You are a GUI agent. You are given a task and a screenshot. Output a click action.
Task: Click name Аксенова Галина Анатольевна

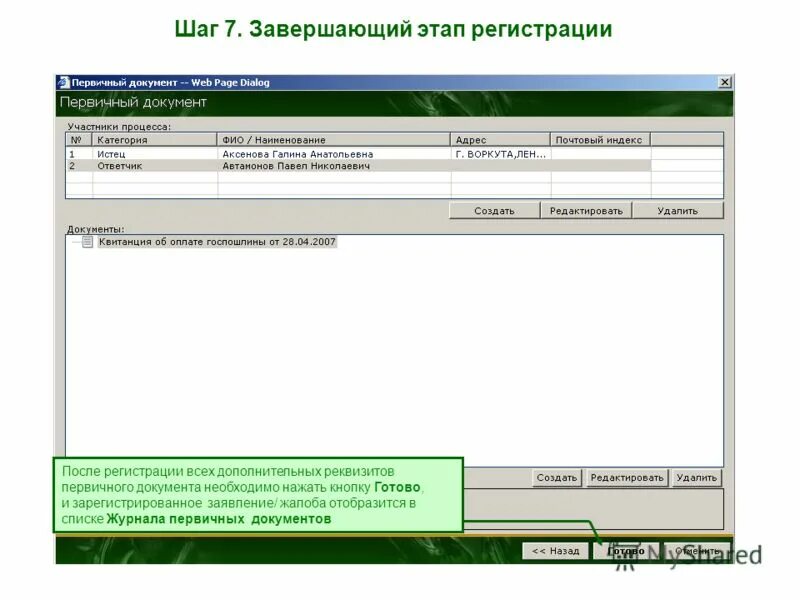pos(297,154)
